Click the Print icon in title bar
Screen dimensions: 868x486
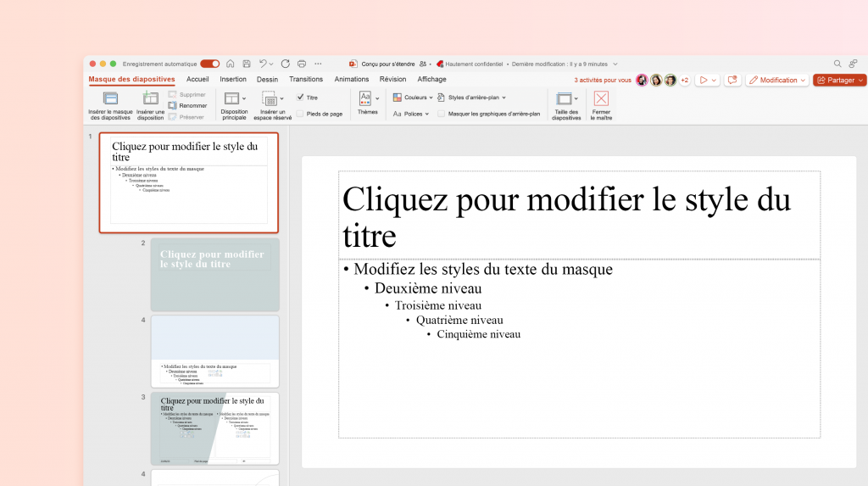(x=302, y=64)
